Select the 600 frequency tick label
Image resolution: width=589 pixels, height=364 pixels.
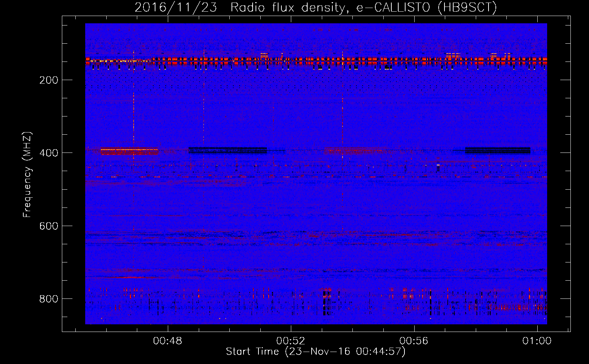49,226
